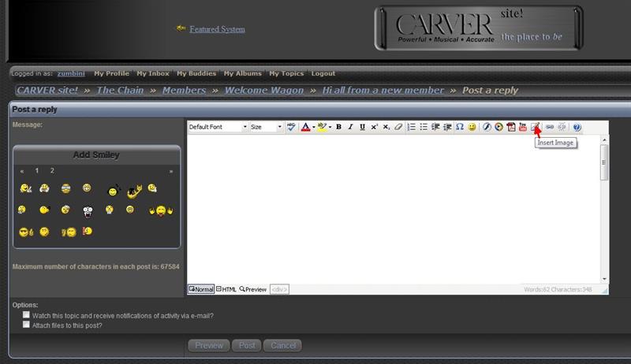Open My Inbox in the navigation menu

tap(152, 73)
